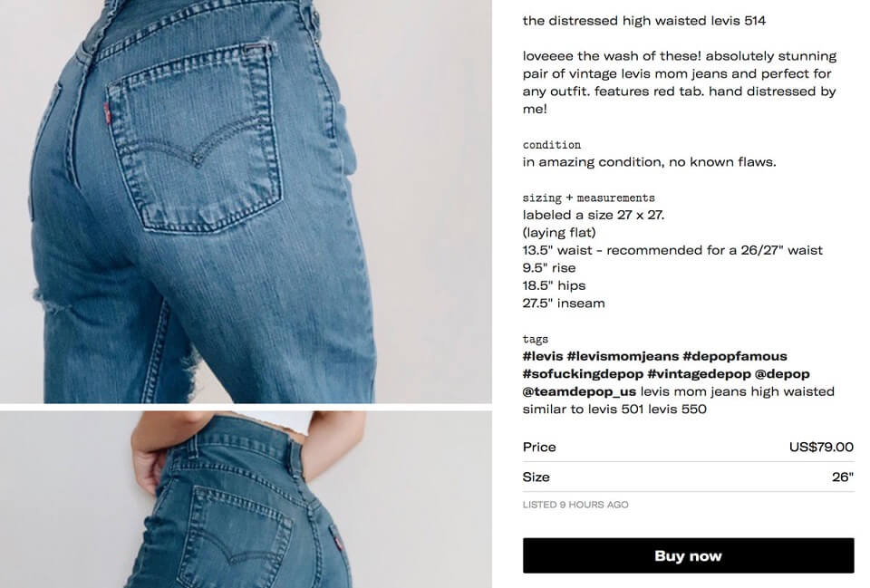
Task: Click the Price row label
Action: click(x=539, y=447)
